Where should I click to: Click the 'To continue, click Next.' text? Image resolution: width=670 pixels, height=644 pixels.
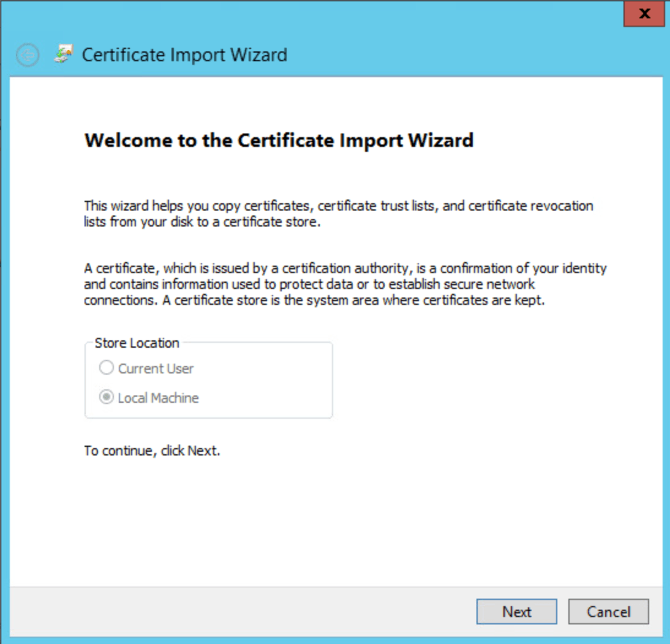pos(152,451)
